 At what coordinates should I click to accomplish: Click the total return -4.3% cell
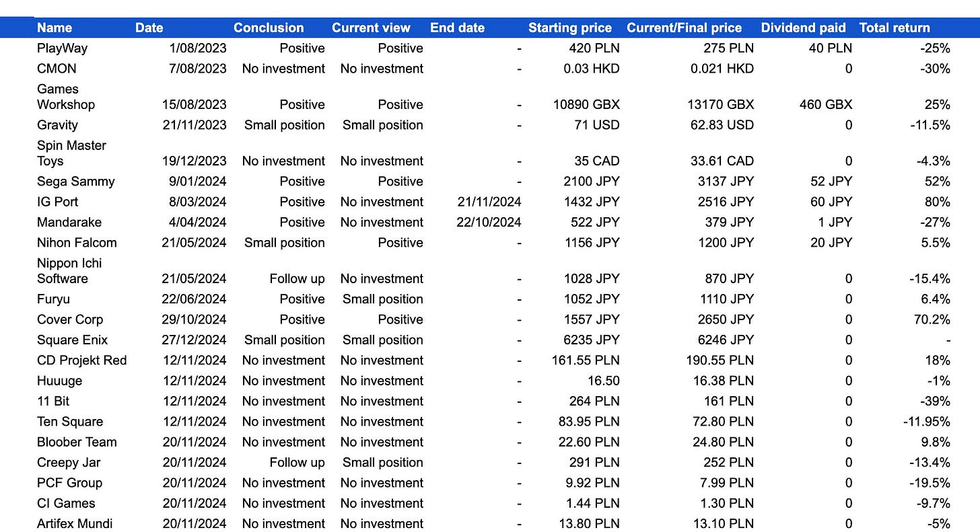934,161
